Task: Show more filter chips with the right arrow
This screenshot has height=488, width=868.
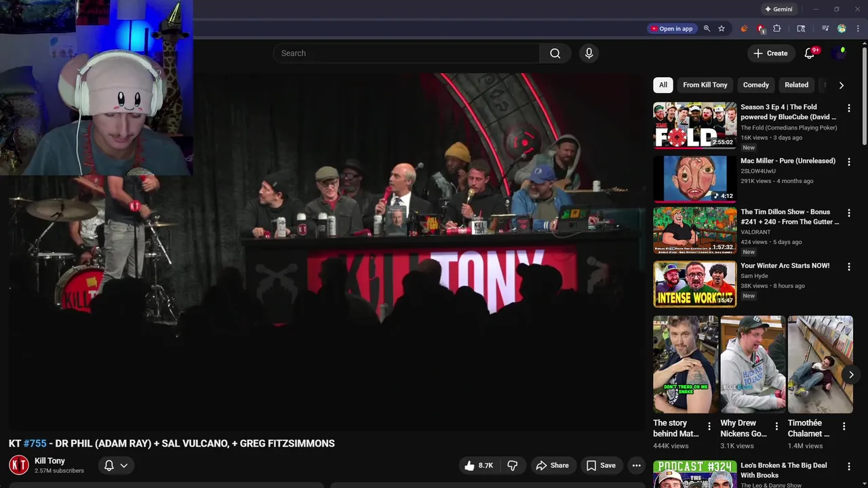Action: tap(841, 85)
